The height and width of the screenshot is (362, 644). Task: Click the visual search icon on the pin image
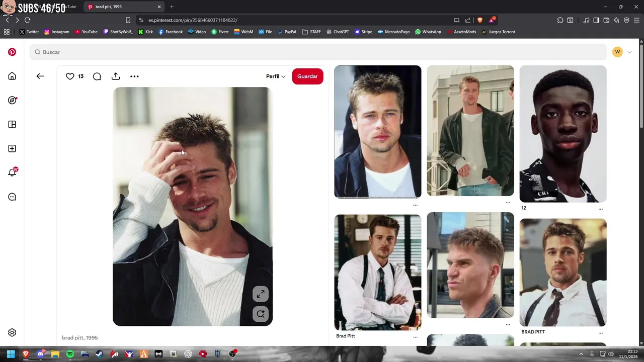[261, 314]
